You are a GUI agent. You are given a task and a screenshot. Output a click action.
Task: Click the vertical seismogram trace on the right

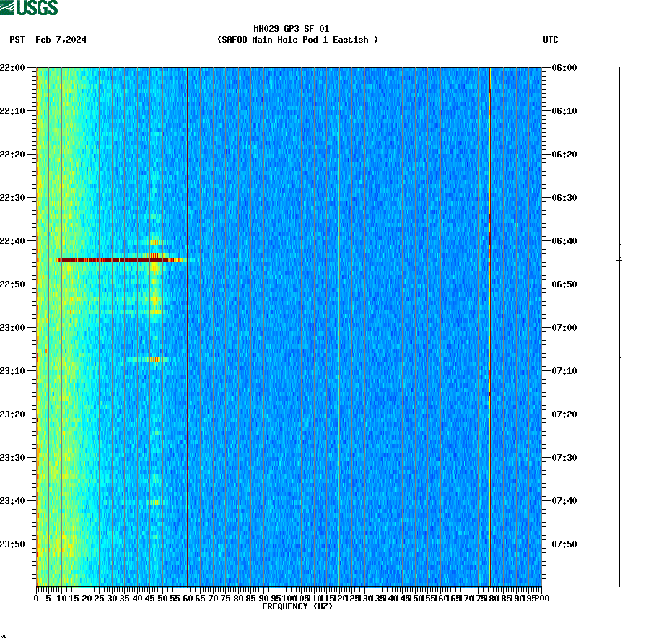[619, 325]
